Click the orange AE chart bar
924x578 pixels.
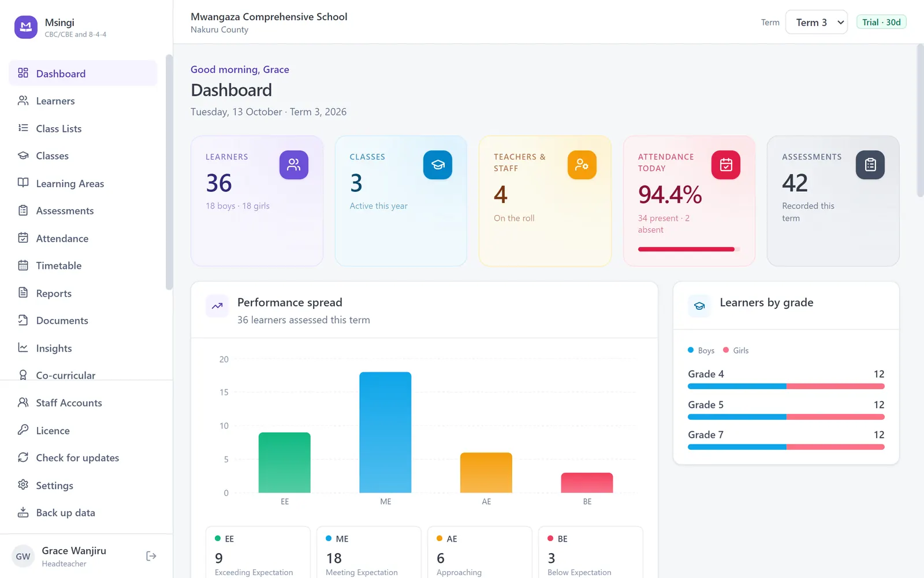[486, 473]
